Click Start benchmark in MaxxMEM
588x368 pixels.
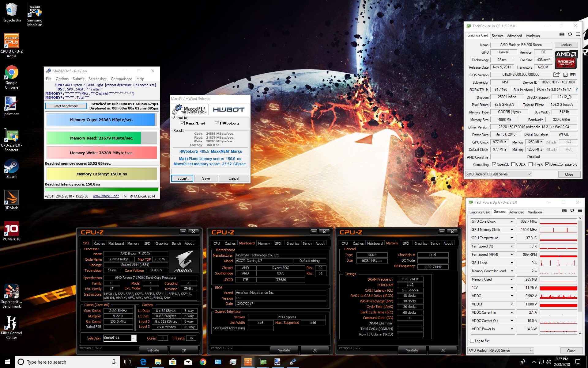tap(66, 106)
